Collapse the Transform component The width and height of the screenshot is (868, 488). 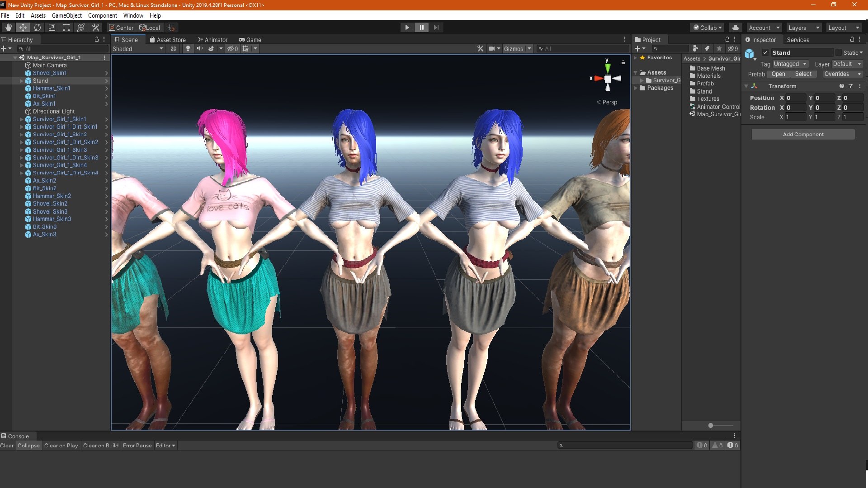(746, 86)
